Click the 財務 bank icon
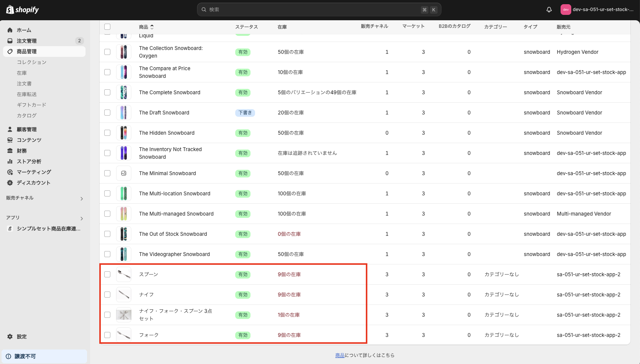The height and width of the screenshot is (364, 640). tap(10, 151)
